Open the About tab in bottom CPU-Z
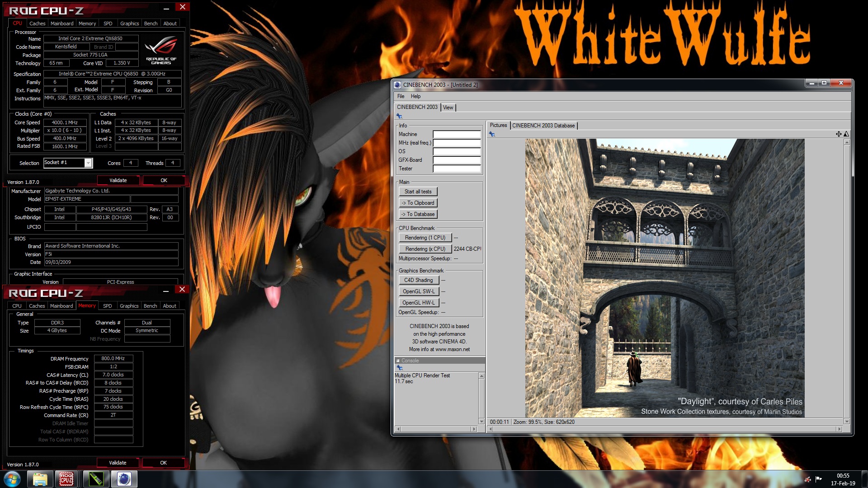Screen dimensions: 868x488 [170, 306]
